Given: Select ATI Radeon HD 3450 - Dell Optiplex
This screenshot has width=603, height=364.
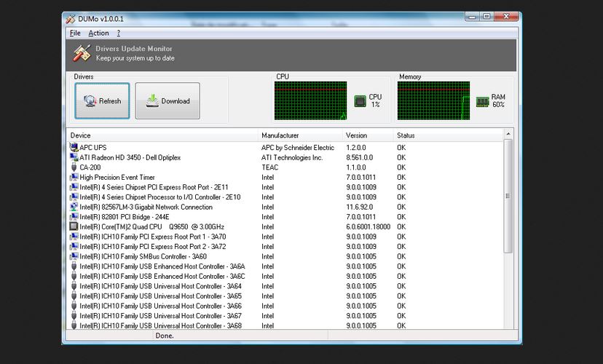Looking at the screenshot, I should 130,157.
